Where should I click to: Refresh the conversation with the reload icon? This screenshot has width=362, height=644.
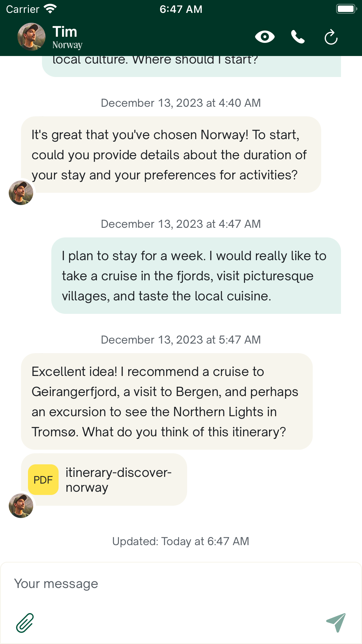tap(331, 37)
